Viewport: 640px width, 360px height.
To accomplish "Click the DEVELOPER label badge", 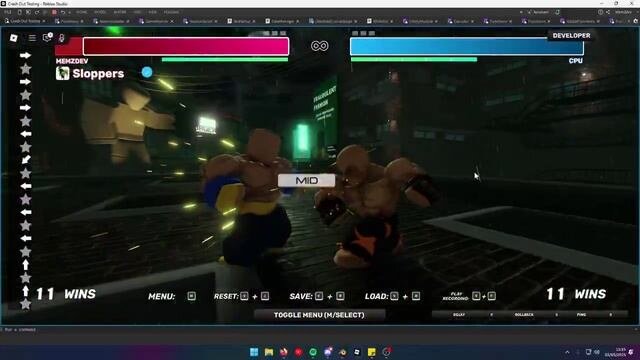I will [571, 36].
